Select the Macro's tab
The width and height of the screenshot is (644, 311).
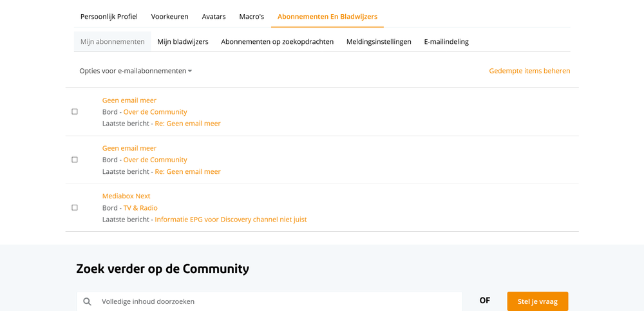click(x=251, y=17)
